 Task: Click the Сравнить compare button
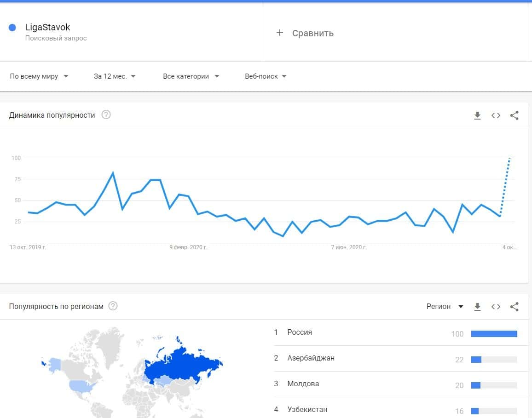(x=312, y=33)
